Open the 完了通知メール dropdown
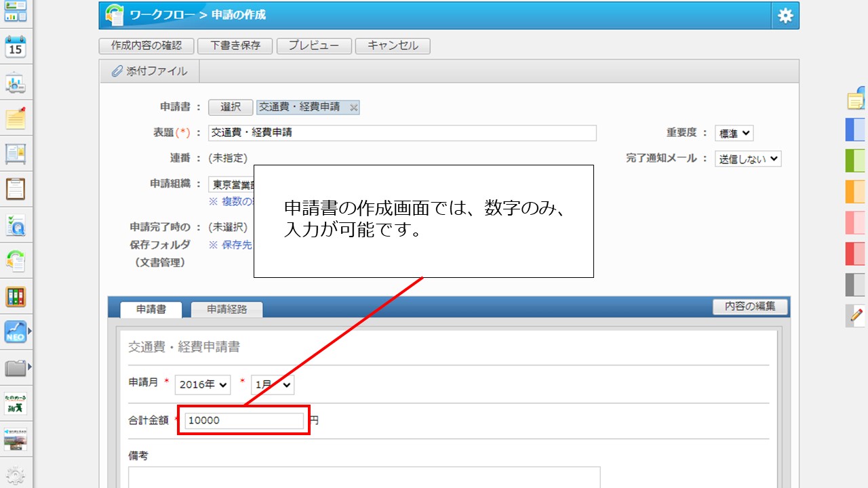Screen dimensions: 868x488 pyautogui.click(x=748, y=158)
